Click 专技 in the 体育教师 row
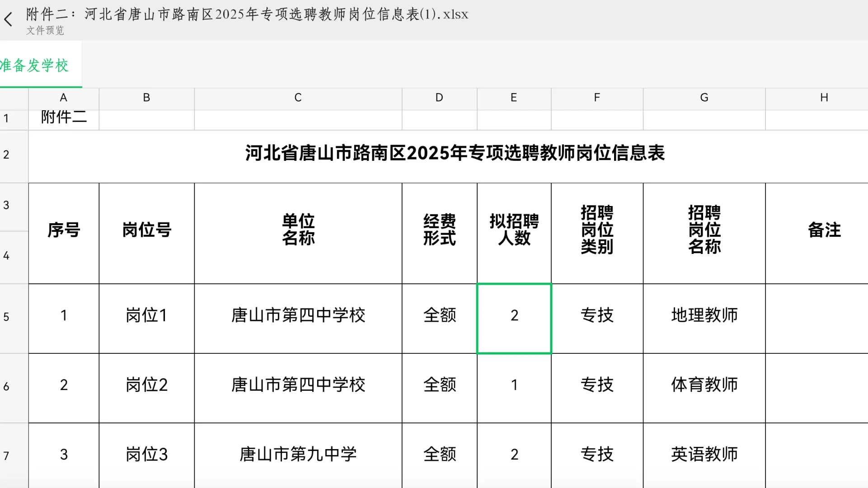Viewport: 868px width, 488px height. 597,388
